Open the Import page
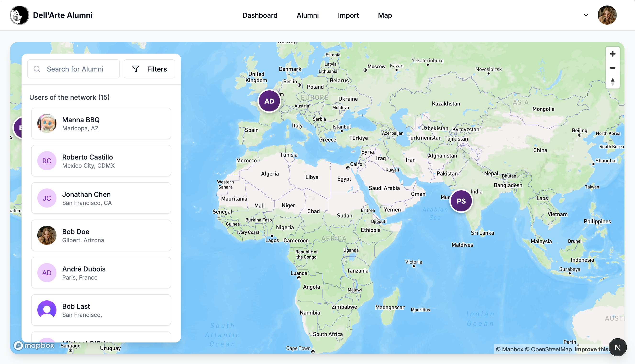This screenshot has height=364, width=635. tap(348, 15)
